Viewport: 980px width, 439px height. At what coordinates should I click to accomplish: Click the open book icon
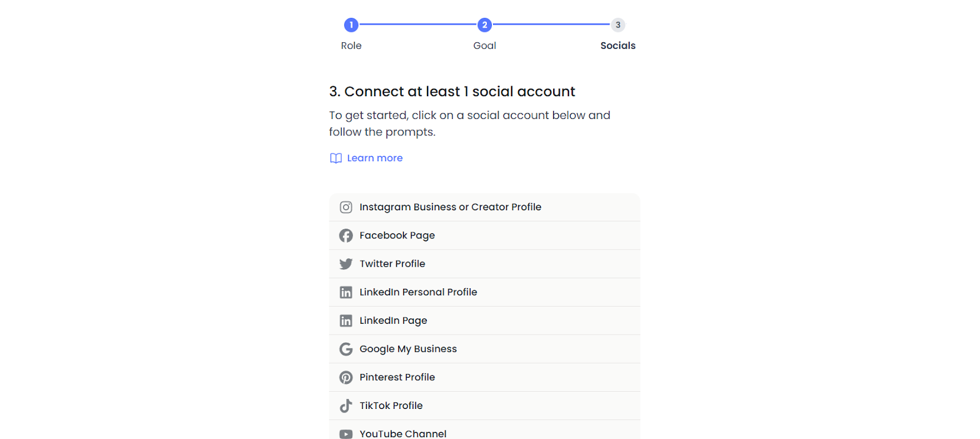pyautogui.click(x=336, y=158)
